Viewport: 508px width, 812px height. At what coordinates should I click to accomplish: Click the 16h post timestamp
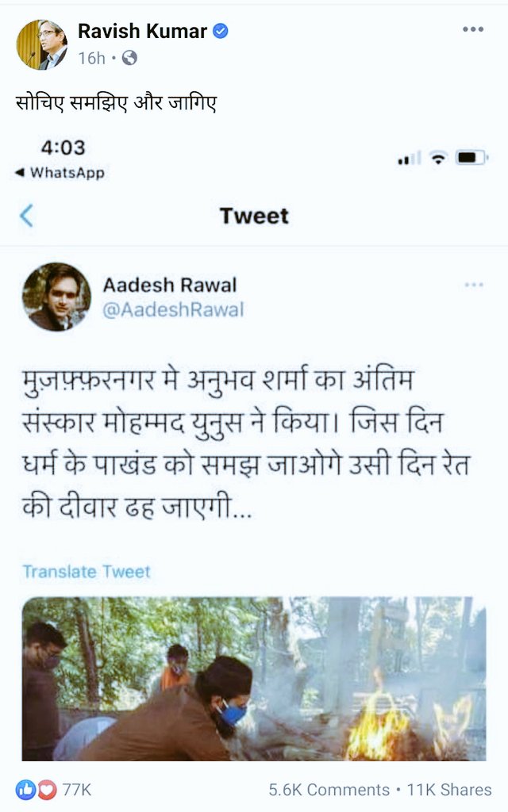(91, 58)
